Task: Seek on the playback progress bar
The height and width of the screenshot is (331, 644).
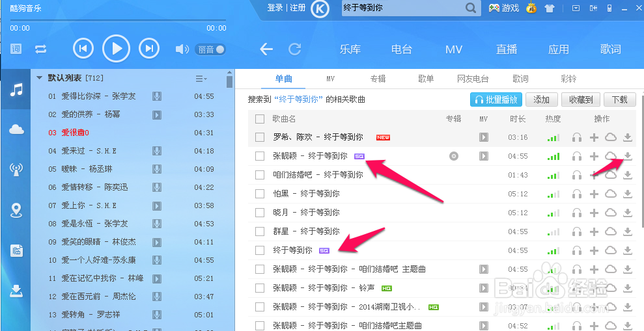Action: 118,20
